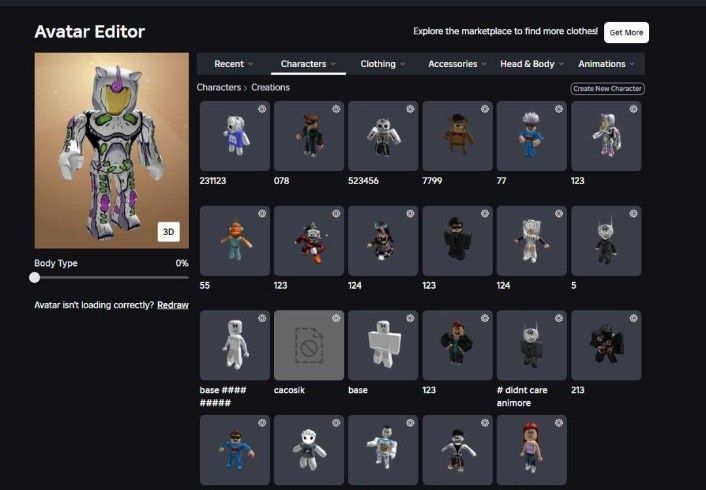706x490 pixels.
Task: Click the '# didnt care animore' label
Action: click(522, 396)
